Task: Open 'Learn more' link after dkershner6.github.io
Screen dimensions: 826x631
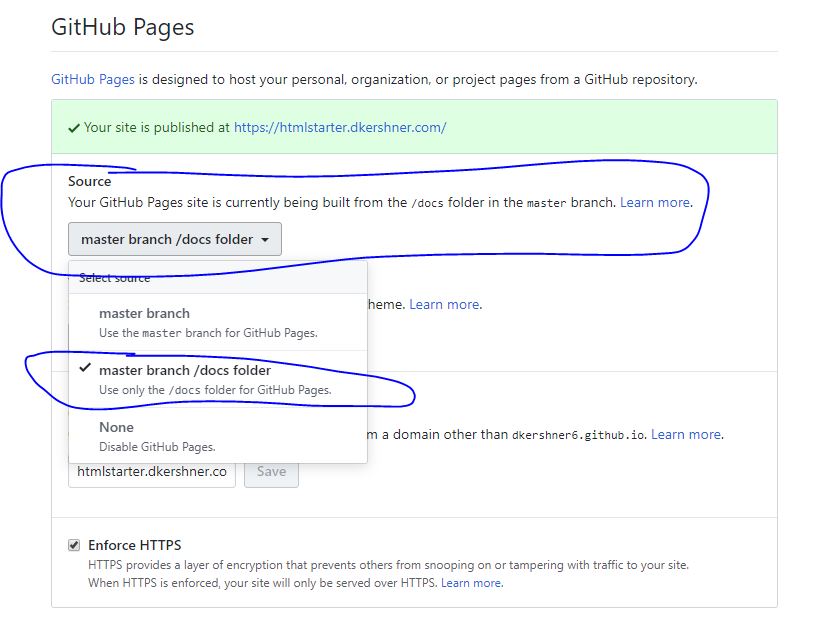Action: click(x=686, y=434)
